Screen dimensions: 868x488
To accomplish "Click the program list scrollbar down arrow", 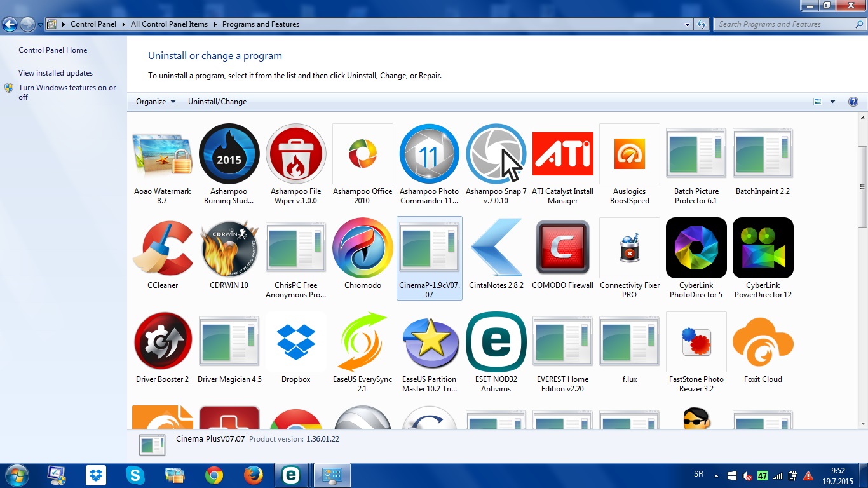I will coord(863,423).
